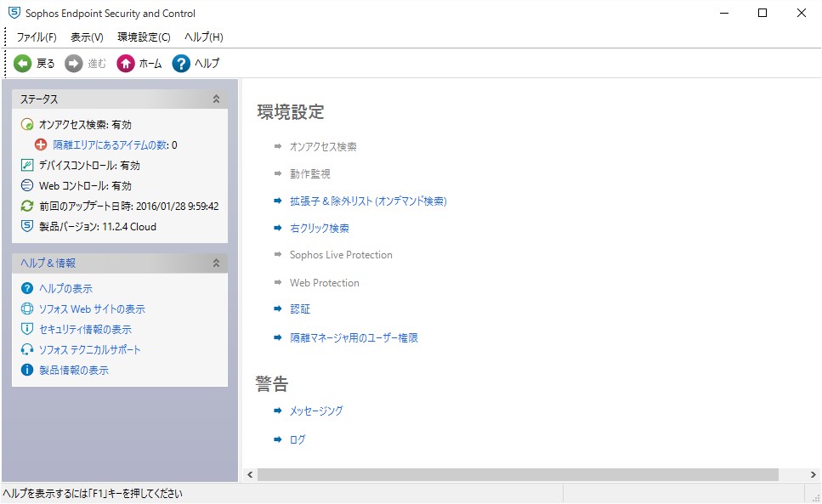Open 右クリック検索 settings link
This screenshot has width=822, height=504.
320,229
